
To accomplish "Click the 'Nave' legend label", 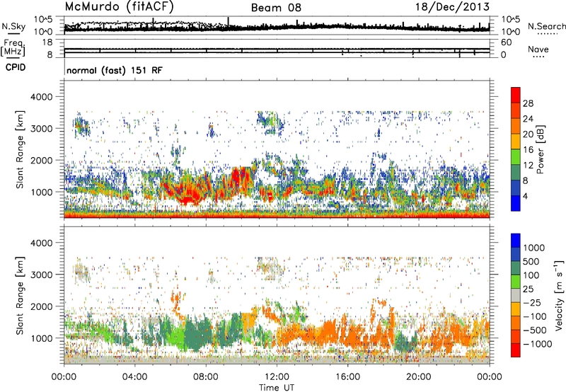I will 538,49.
